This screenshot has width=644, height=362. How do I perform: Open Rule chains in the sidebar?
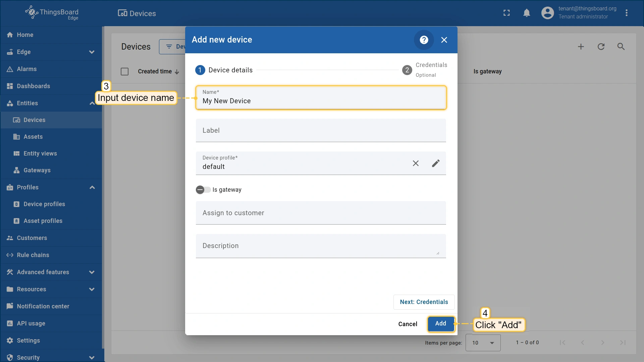point(33,255)
